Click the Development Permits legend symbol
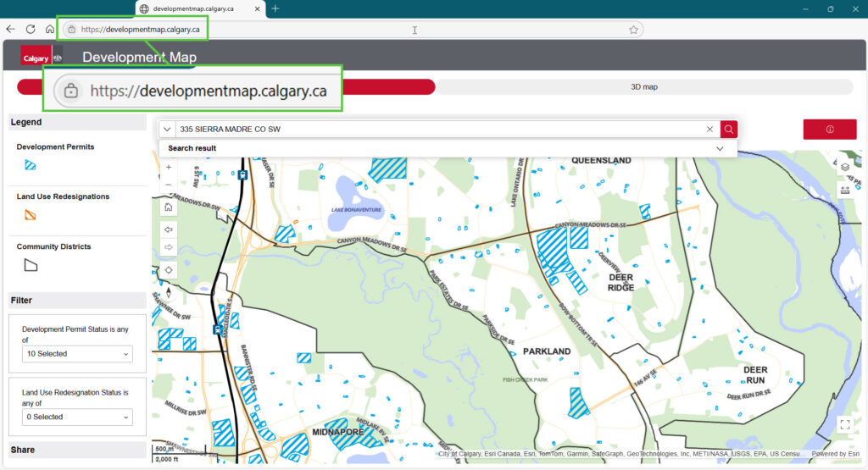Screen dimensions: 868x470 [31, 165]
